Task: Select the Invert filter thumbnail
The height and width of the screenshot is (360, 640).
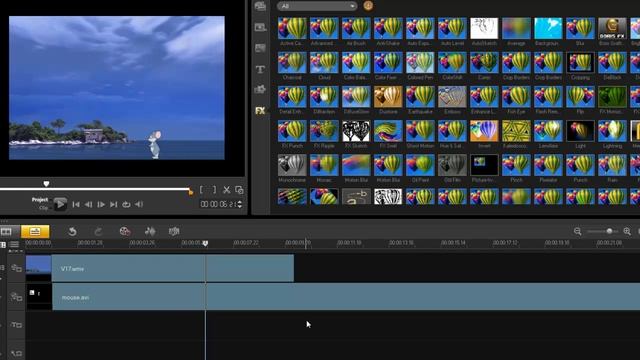Action: [x=484, y=131]
